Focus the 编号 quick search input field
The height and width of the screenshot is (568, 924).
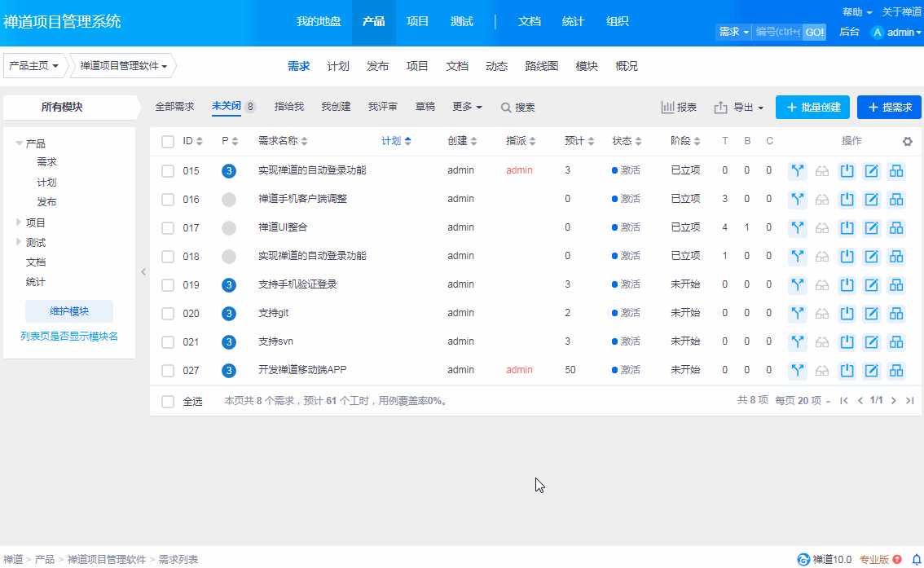click(777, 32)
